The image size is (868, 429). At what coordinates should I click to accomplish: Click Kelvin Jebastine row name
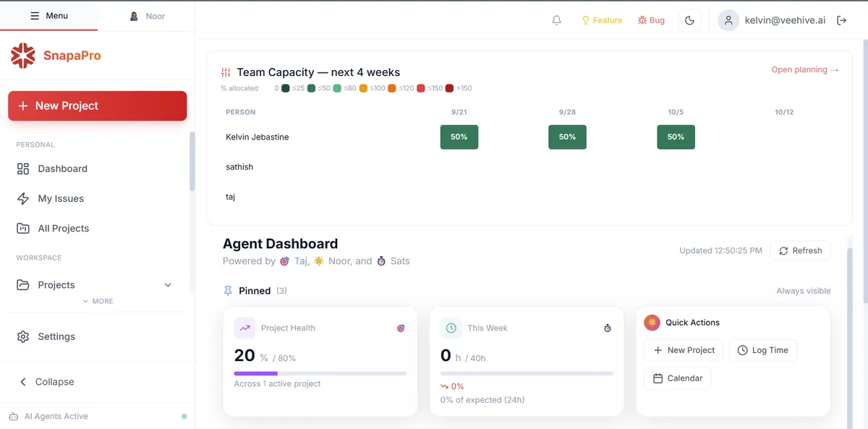258,137
